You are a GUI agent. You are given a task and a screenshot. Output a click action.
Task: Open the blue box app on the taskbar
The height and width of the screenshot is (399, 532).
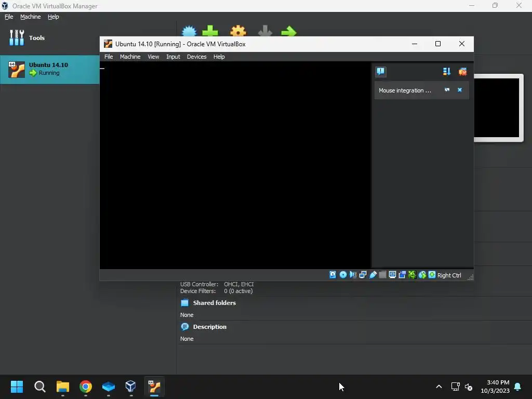coord(109,387)
